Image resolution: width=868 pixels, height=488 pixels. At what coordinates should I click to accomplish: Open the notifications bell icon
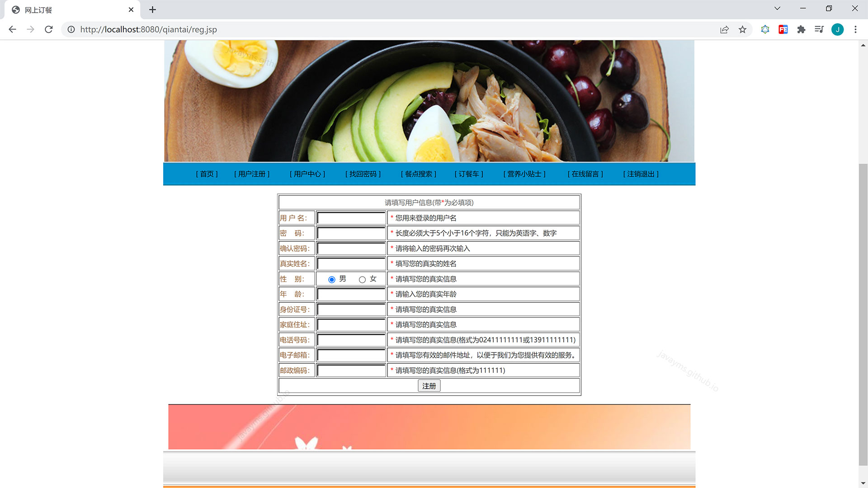[x=765, y=29]
